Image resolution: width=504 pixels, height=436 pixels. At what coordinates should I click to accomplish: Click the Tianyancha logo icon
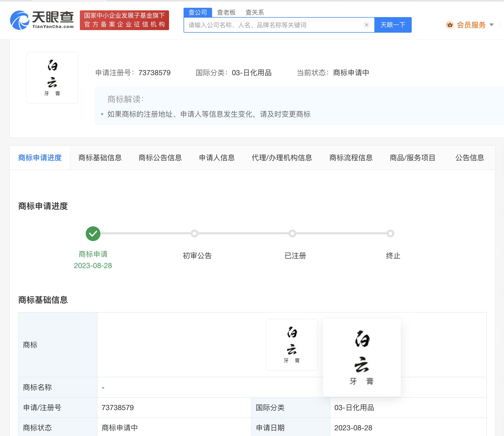[x=19, y=20]
